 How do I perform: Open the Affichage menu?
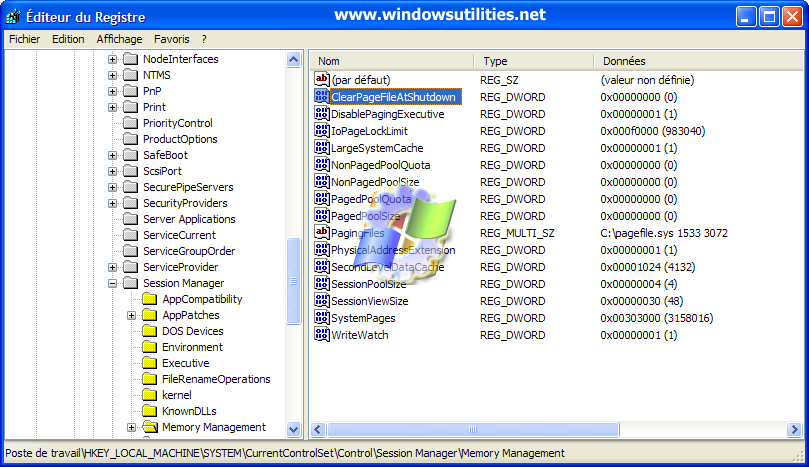119,39
